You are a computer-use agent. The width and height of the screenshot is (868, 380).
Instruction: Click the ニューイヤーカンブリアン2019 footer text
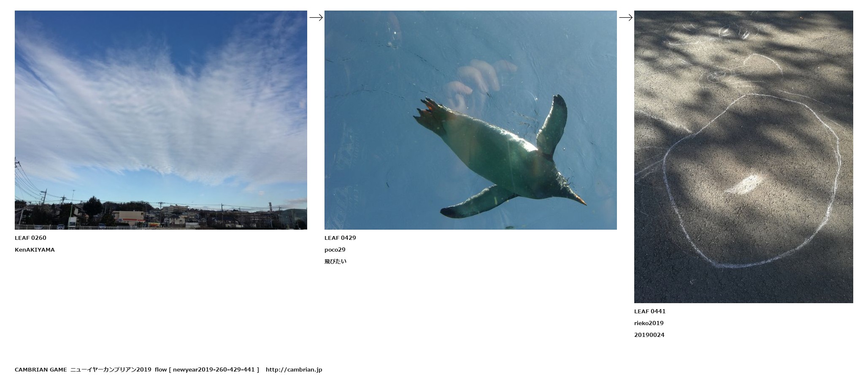111,369
